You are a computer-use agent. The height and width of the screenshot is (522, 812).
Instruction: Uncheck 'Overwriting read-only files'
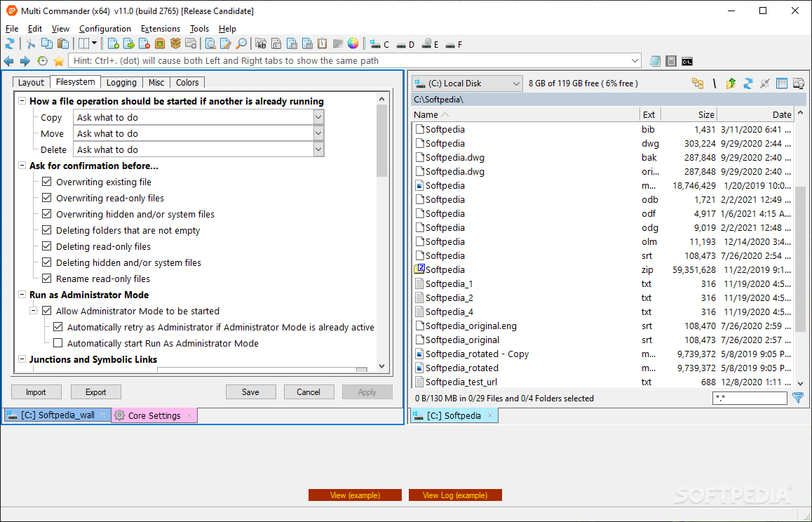pos(46,198)
